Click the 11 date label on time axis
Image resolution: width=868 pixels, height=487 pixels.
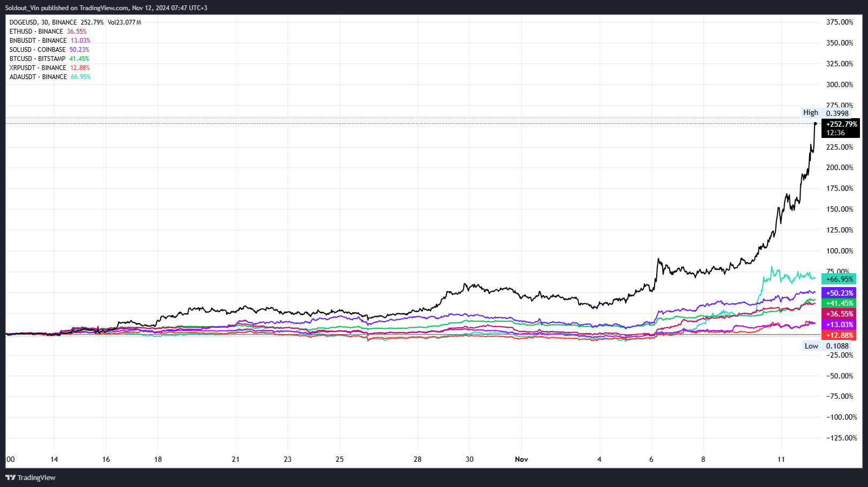tap(781, 459)
